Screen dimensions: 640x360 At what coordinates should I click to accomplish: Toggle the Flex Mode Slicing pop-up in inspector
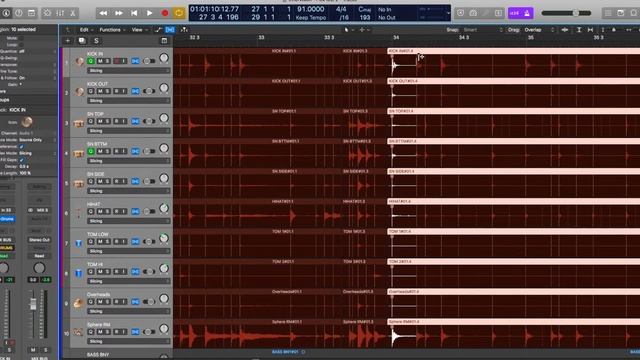click(x=37, y=153)
